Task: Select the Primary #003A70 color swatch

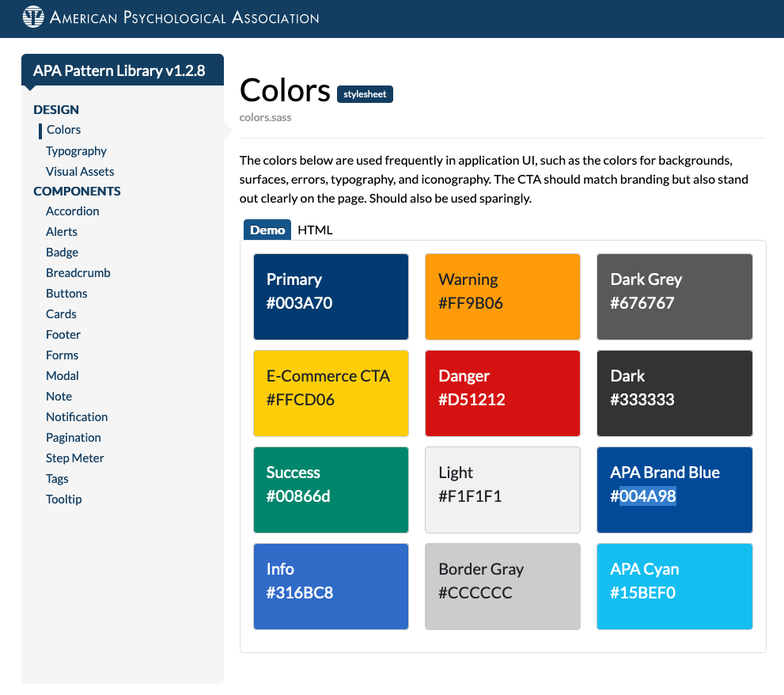Action: 331,297
